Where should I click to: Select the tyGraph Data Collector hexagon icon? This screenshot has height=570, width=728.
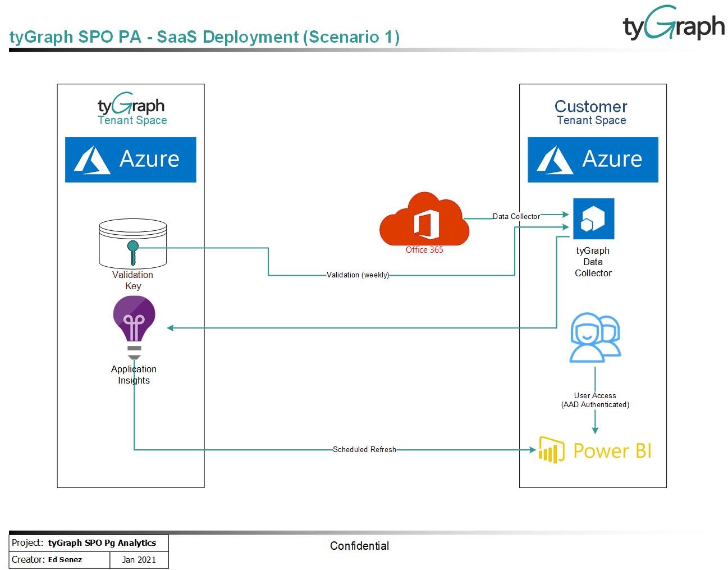[593, 218]
